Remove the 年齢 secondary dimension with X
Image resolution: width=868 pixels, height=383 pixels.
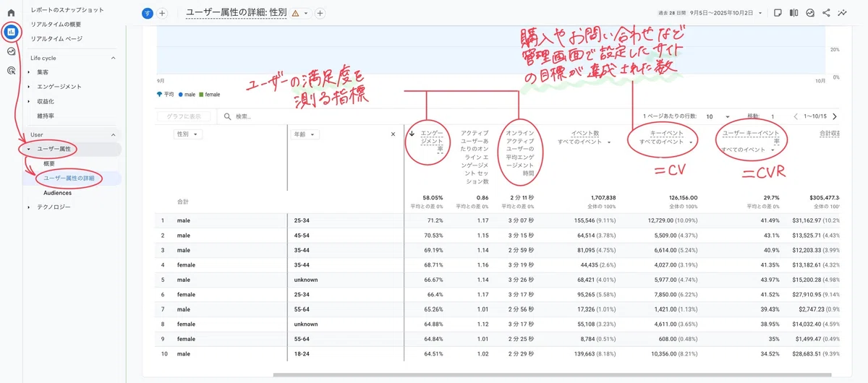pyautogui.click(x=393, y=134)
